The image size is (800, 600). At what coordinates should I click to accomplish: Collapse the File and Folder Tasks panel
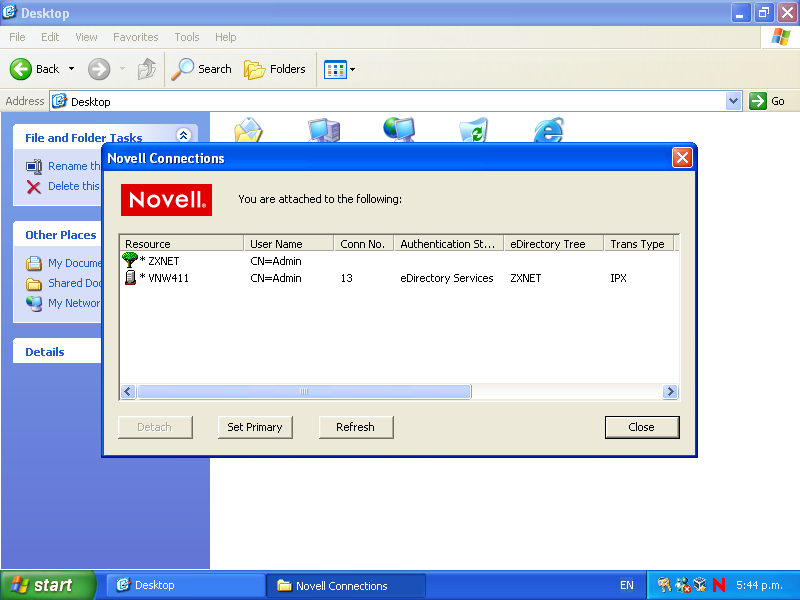[x=184, y=135]
